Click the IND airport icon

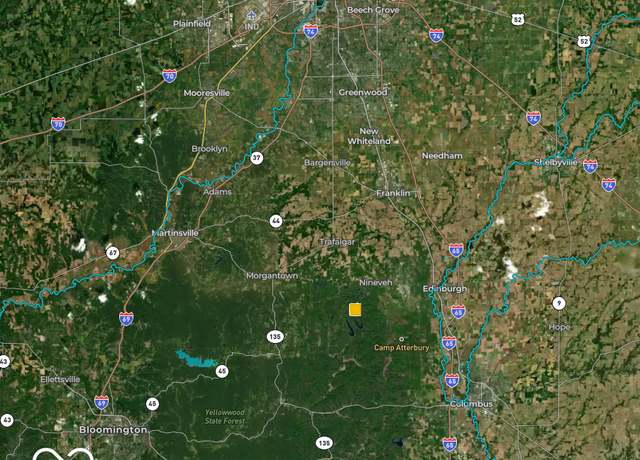tap(251, 16)
